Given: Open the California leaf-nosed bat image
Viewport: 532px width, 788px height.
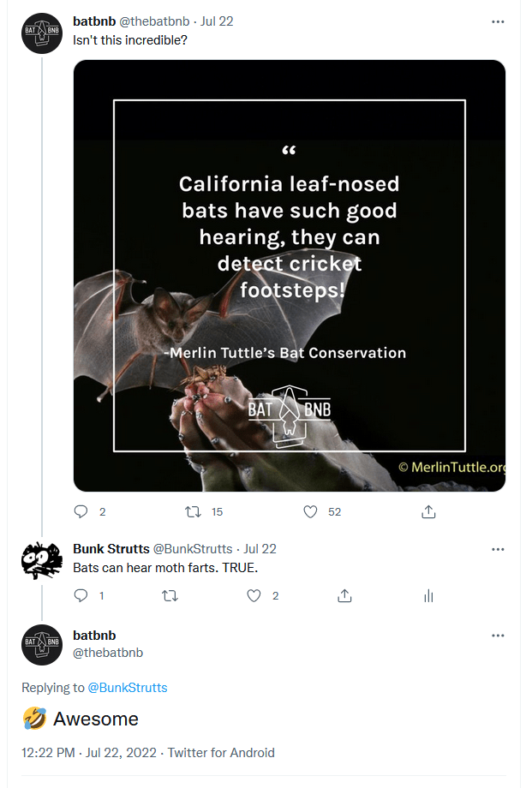Looking at the screenshot, I should click(290, 276).
